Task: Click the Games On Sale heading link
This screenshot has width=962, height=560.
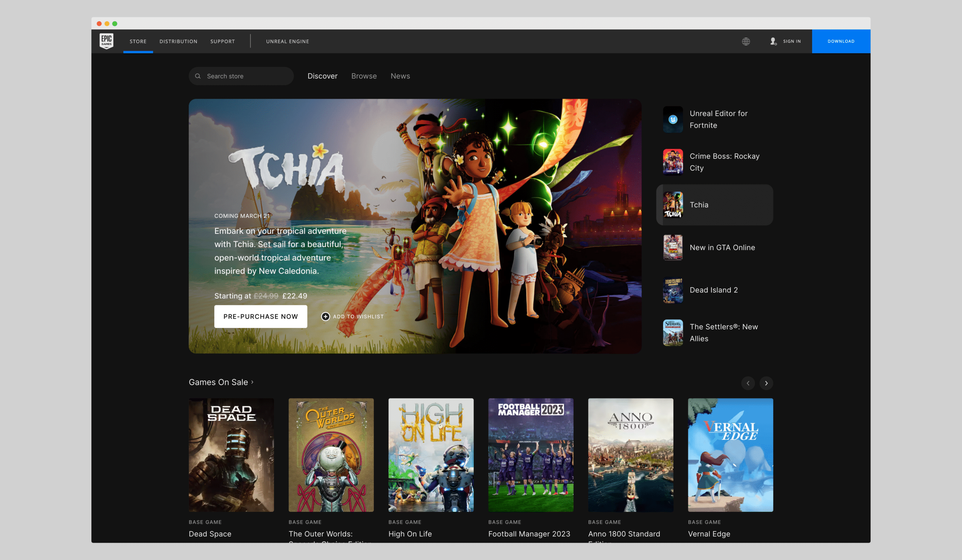Action: (x=218, y=382)
